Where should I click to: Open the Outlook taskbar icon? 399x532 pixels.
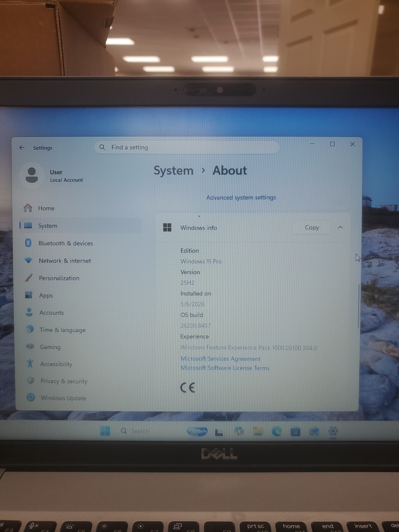(314, 431)
